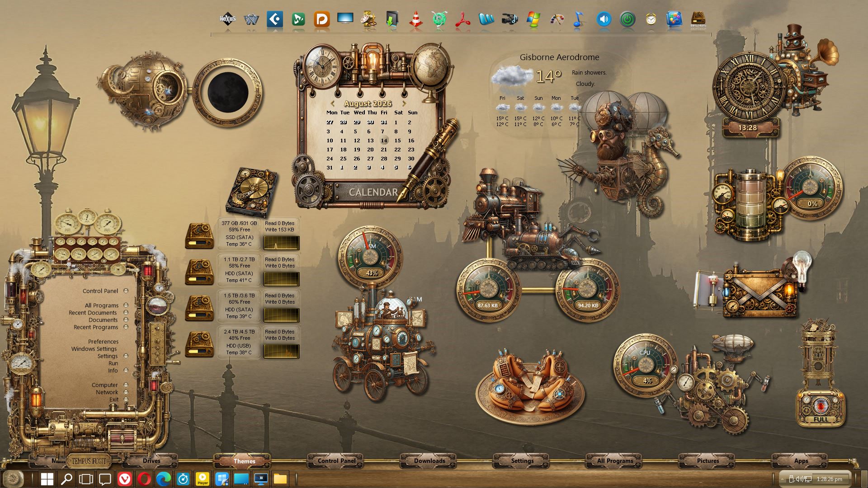This screenshot has height=488, width=868.
Task: Click the system tray volume icon
Action: (799, 479)
